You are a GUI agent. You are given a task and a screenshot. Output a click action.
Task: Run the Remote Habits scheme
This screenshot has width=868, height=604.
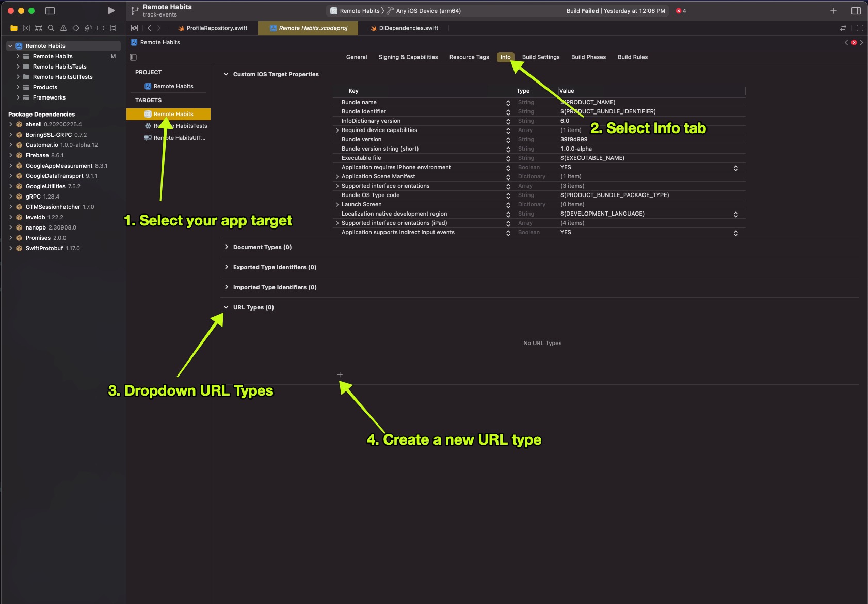111,11
